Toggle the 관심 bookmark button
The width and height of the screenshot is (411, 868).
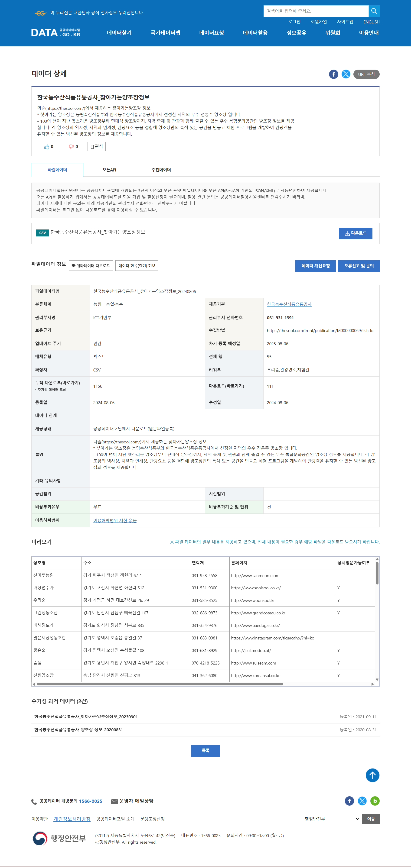click(x=96, y=147)
